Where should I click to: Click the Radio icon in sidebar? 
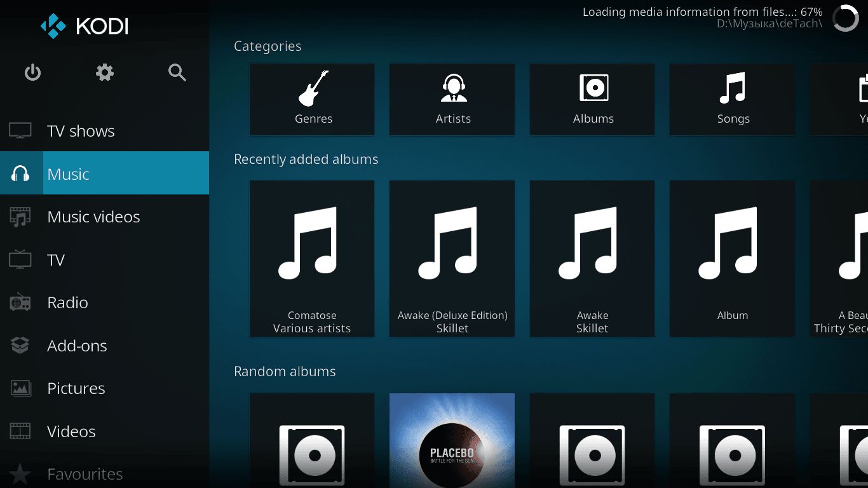point(20,302)
